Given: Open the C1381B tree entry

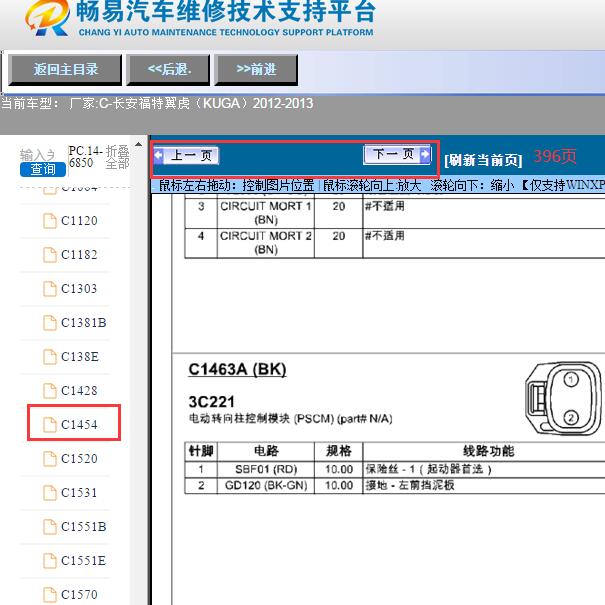Looking at the screenshot, I should (x=84, y=323).
